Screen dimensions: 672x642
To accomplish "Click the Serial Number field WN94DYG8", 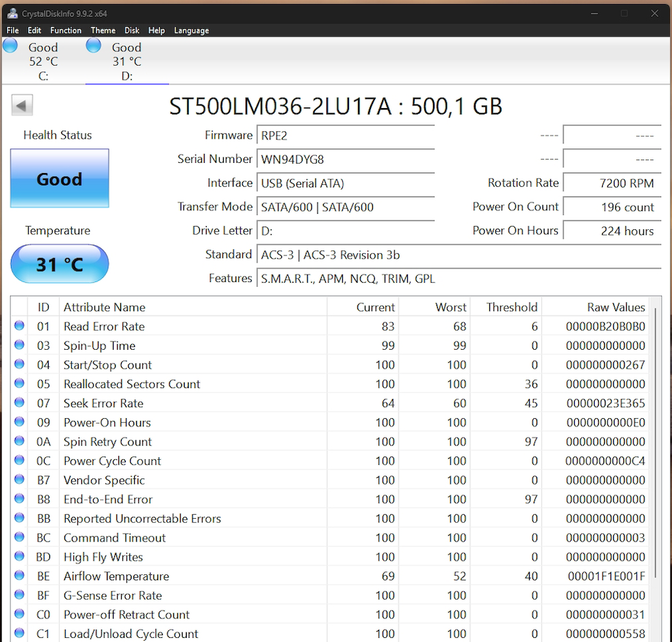I will click(x=346, y=159).
